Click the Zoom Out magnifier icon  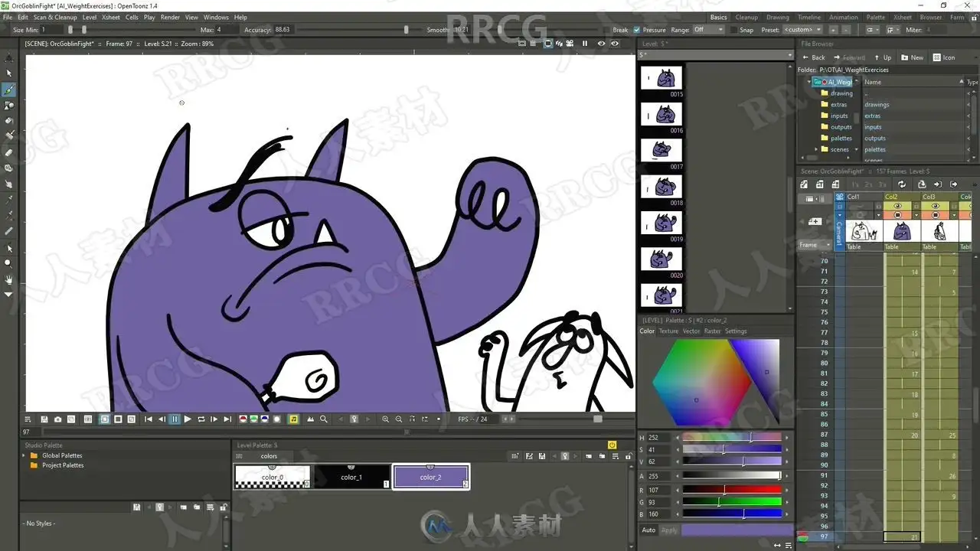pos(399,419)
